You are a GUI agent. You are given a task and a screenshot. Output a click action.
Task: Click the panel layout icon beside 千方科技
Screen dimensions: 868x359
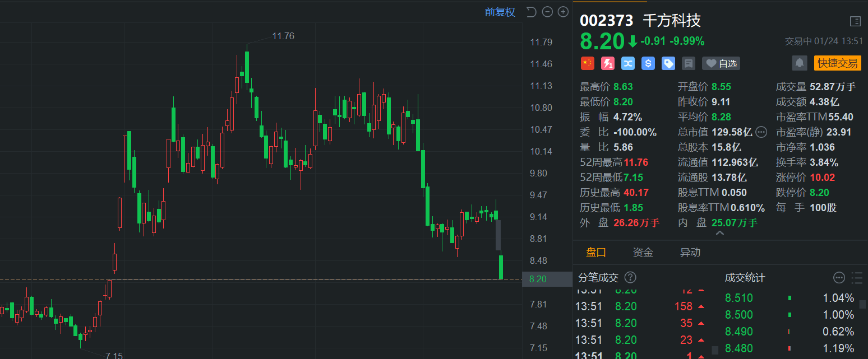[855, 21]
